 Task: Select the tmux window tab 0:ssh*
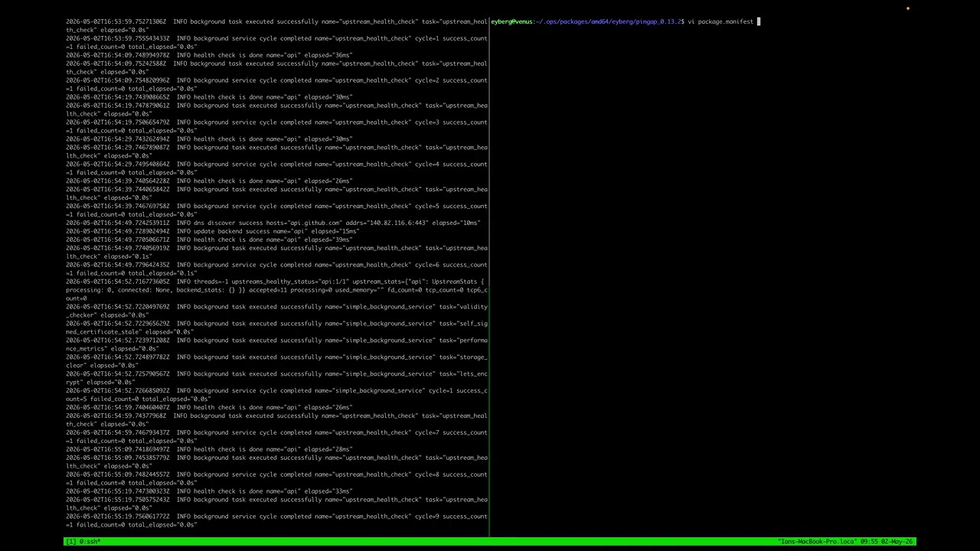click(x=90, y=542)
